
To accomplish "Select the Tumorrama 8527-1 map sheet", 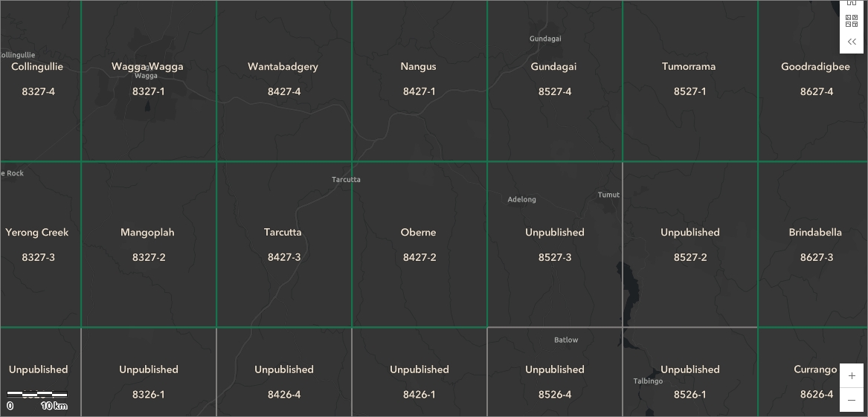I will [x=689, y=81].
